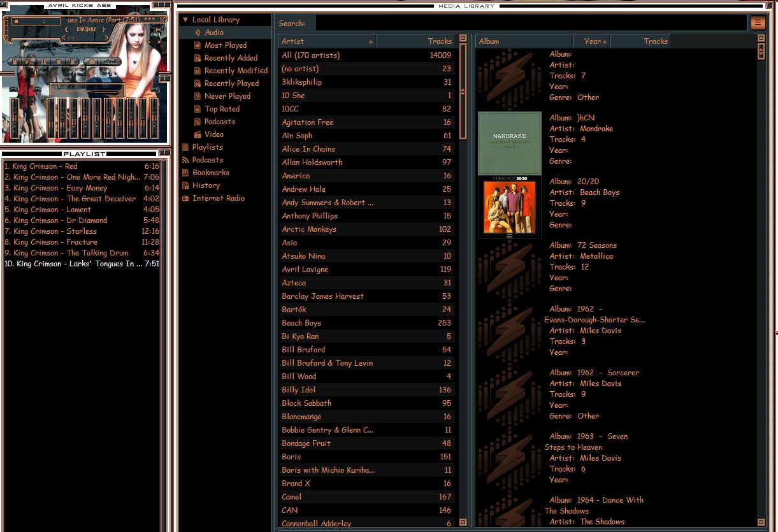Select the Beach Boys 20/20 album cover
This screenshot has height=532, width=778.
pos(510,207)
